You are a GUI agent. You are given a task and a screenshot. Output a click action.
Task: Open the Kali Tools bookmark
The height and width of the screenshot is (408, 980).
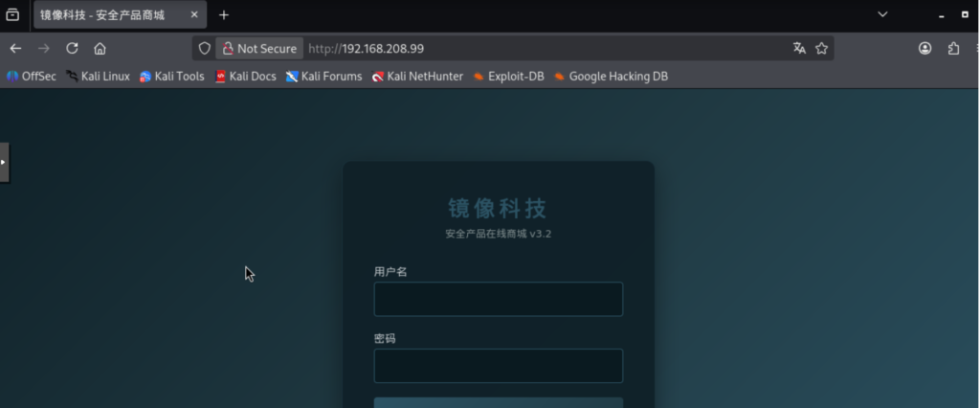(x=172, y=77)
